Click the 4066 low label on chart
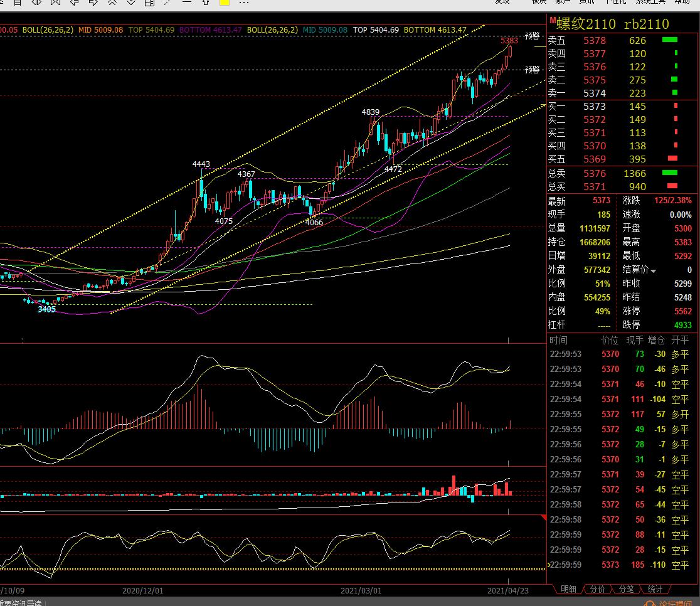This screenshot has height=606, width=700. click(x=314, y=223)
